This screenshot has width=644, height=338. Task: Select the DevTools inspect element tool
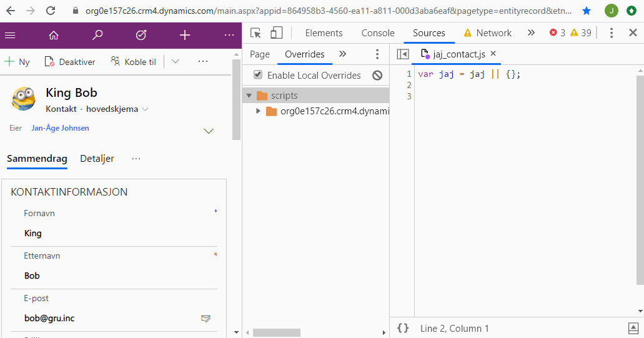[255, 33]
